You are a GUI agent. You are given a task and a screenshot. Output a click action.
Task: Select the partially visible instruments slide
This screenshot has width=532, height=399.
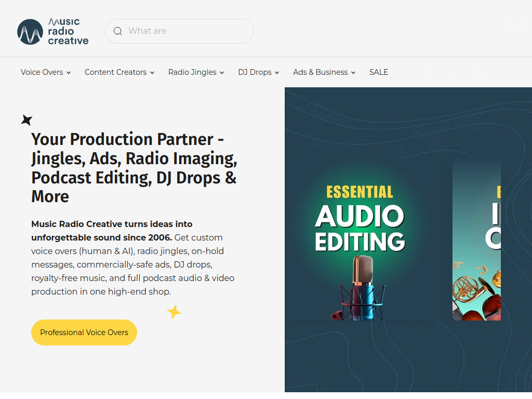476,239
